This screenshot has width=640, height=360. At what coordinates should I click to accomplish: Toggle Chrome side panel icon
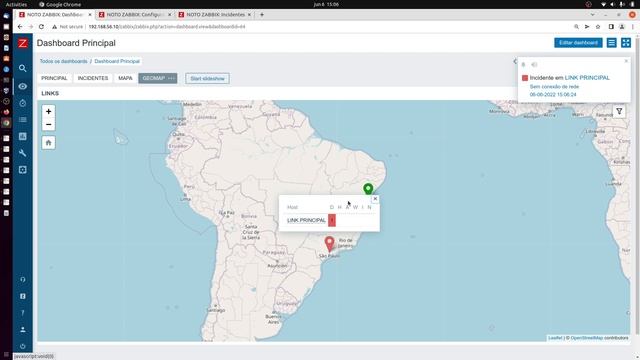click(611, 27)
